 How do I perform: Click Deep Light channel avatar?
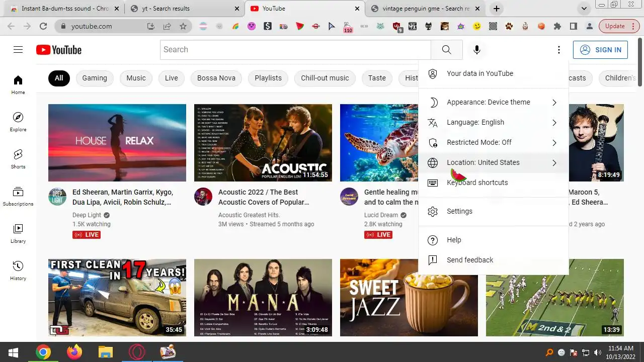[57, 197]
